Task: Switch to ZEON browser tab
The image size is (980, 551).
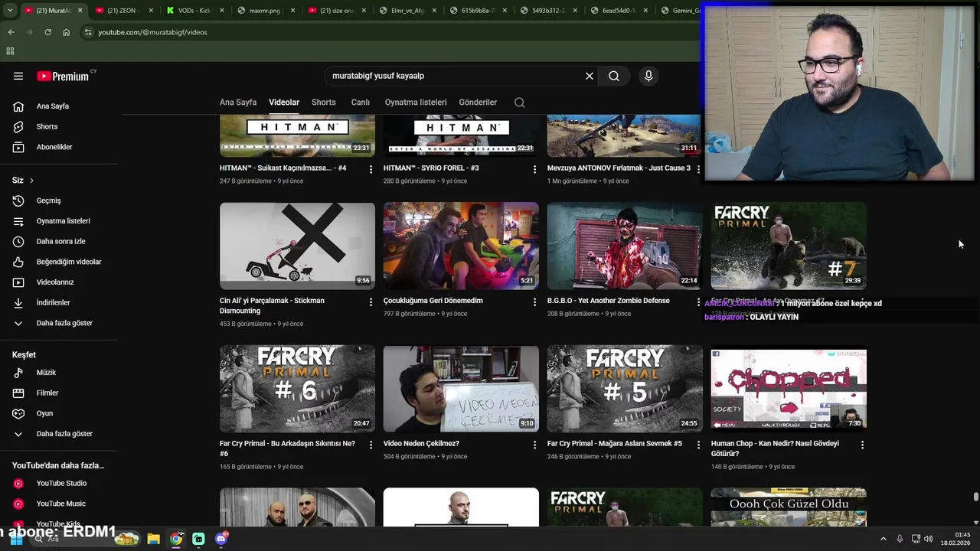Action: 122,11
